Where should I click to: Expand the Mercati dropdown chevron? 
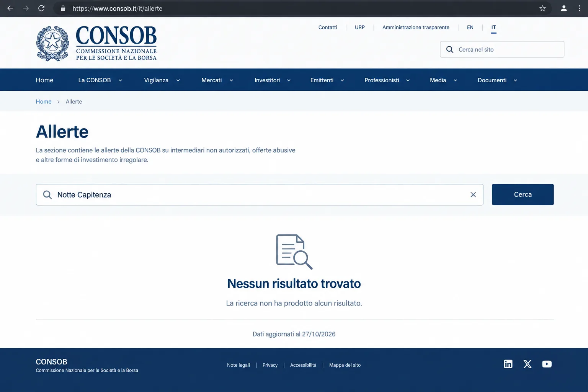point(231,80)
